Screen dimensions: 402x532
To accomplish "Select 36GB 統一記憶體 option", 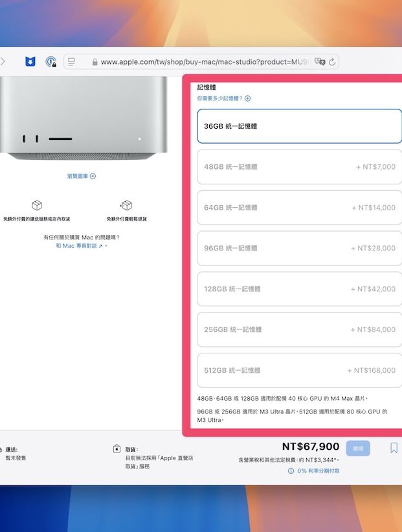I will pos(299,126).
